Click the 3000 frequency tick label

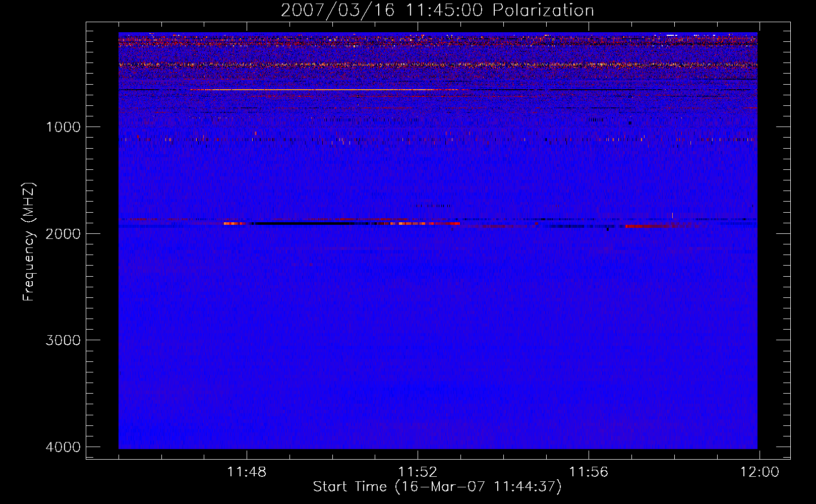click(63, 340)
